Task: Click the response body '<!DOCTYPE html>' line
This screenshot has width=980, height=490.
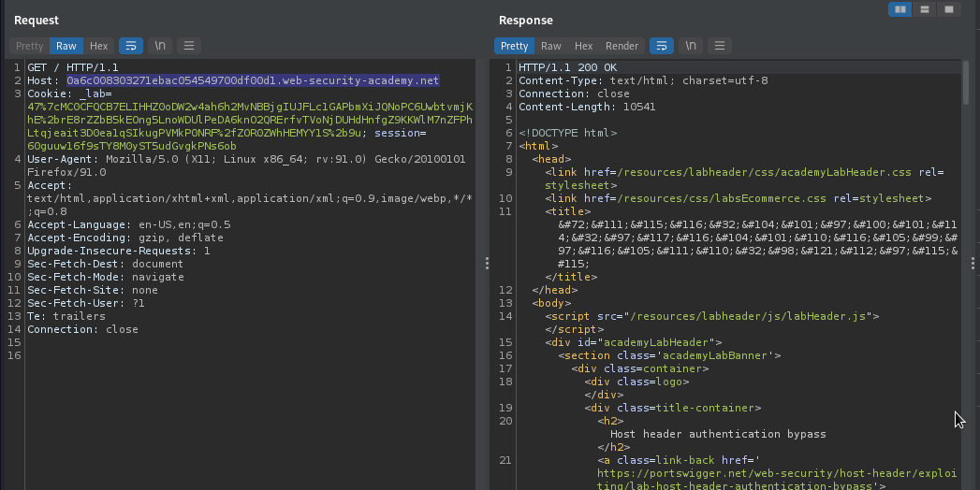Action: coord(567,133)
